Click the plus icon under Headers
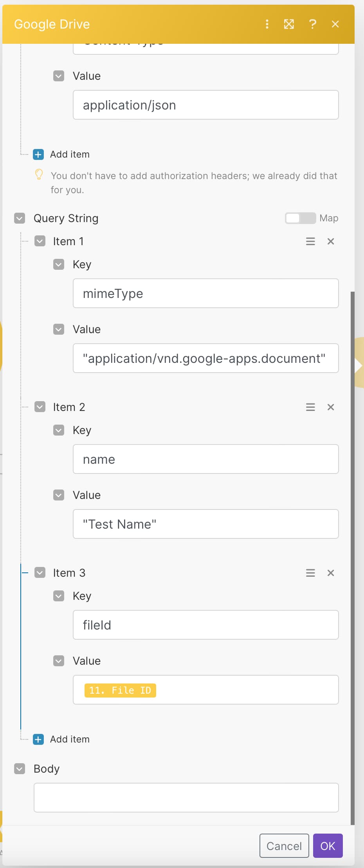Image resolution: width=364 pixels, height=868 pixels. 38,154
